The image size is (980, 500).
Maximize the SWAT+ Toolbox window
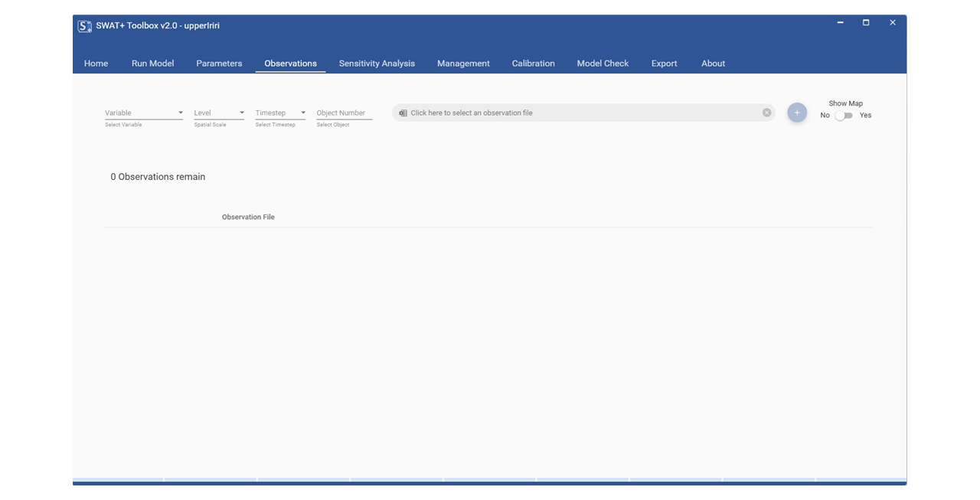pos(866,23)
